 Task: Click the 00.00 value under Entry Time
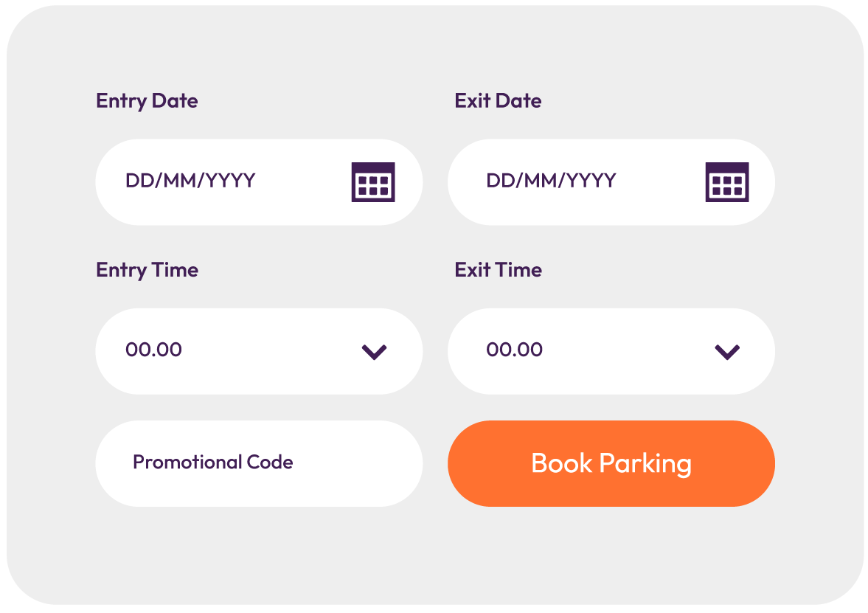(153, 350)
